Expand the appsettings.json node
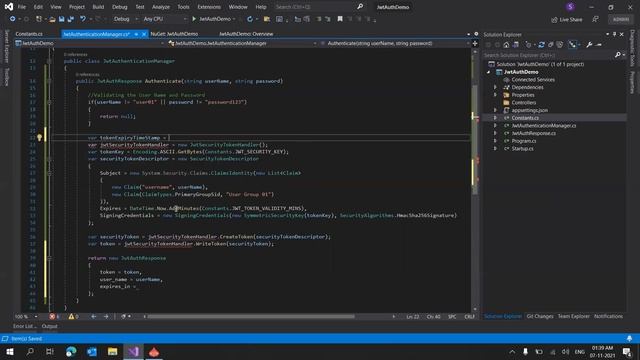Screen dimensions: 640x360 pos(495,110)
